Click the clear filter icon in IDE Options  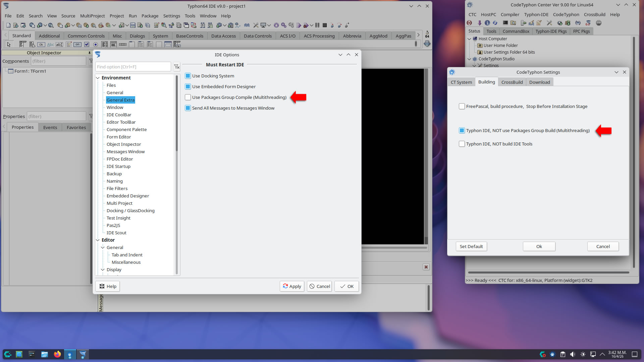[177, 67]
